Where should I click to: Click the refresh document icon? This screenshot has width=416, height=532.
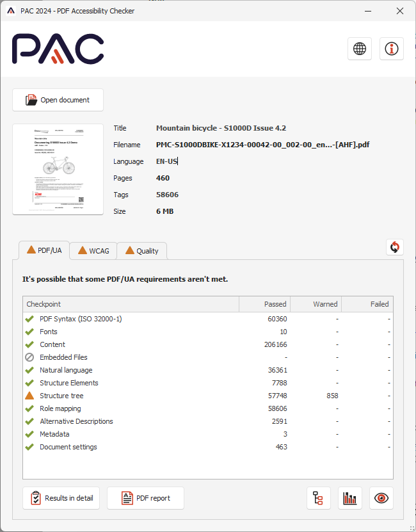395,247
